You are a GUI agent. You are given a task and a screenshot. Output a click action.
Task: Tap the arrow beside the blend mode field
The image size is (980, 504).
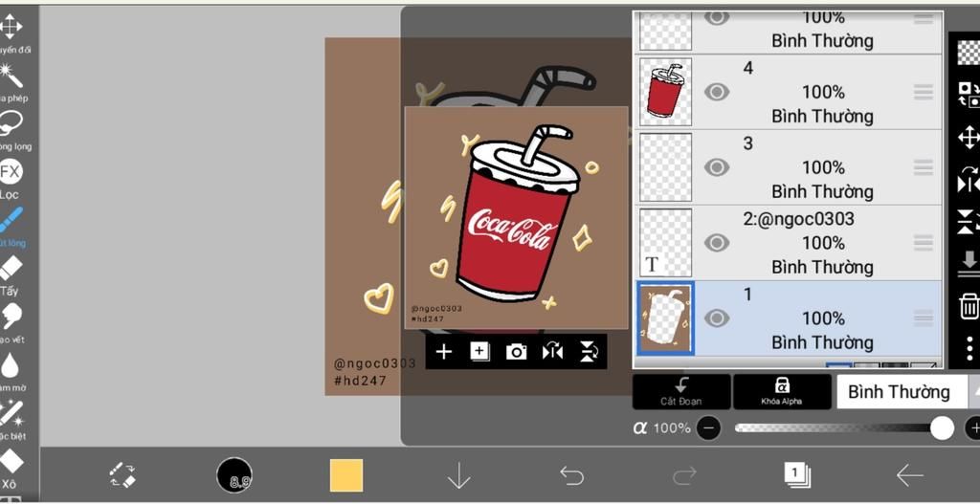pos(975,391)
